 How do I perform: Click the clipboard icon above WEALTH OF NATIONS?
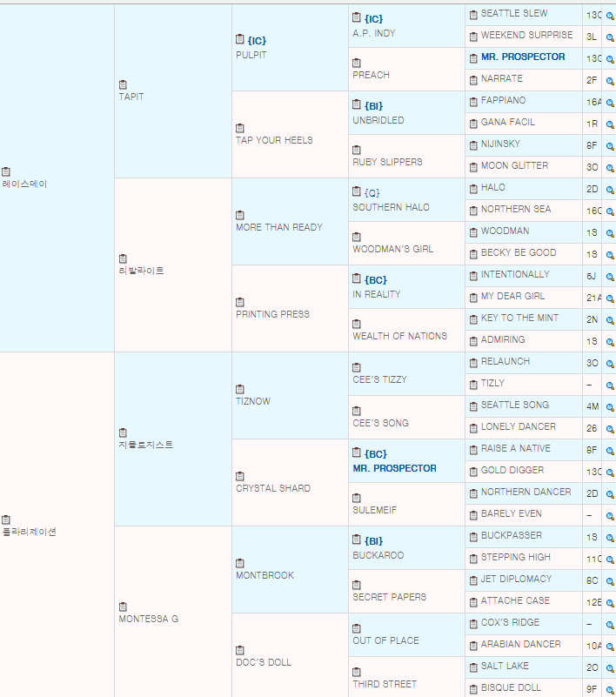pos(357,324)
